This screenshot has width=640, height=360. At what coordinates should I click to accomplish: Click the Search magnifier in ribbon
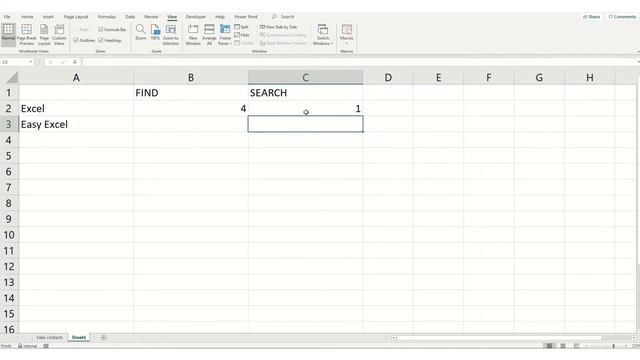[x=274, y=17]
